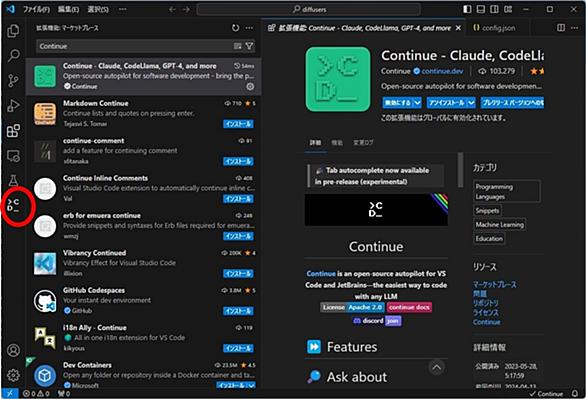Viewport: 586px width, 399px height.
Task: Select the i18n Ally - Continue extension
Action: pyautogui.click(x=144, y=338)
